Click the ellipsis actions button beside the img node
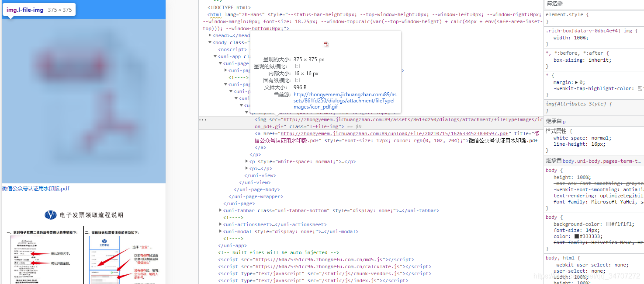644x284 pixels. coord(203,119)
